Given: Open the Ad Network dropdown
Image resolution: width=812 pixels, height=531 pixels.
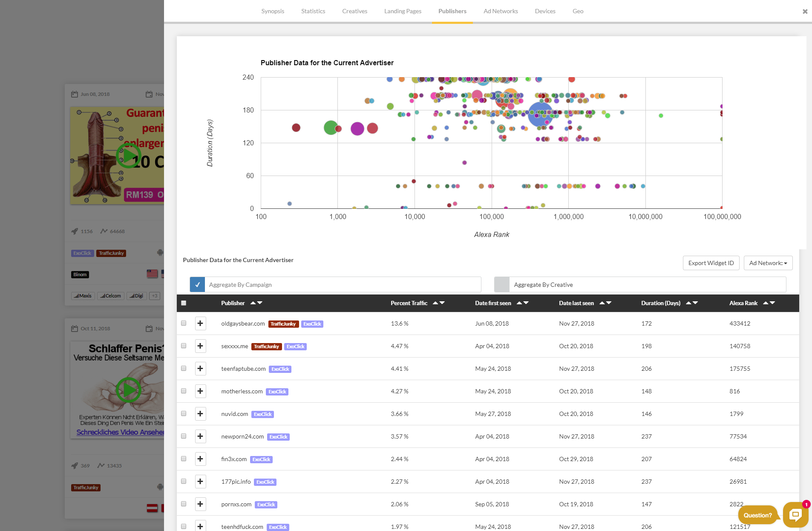Looking at the screenshot, I should coord(768,263).
